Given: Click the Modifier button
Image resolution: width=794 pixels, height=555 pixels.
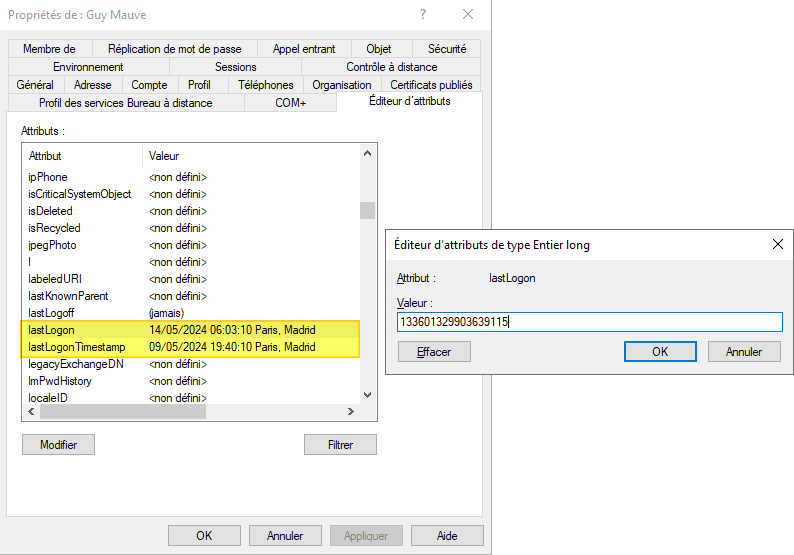Looking at the screenshot, I should pyautogui.click(x=58, y=445).
